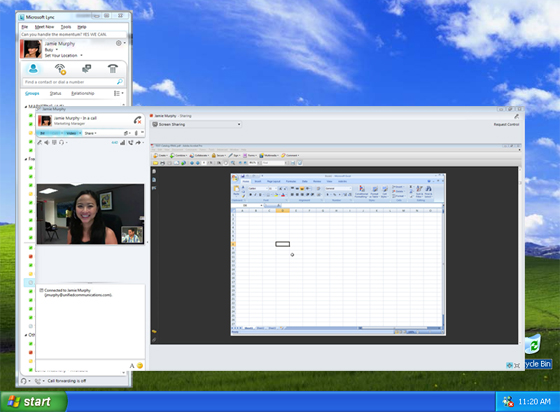
Task: Select the Video tab in conversation
Action: tap(71, 133)
